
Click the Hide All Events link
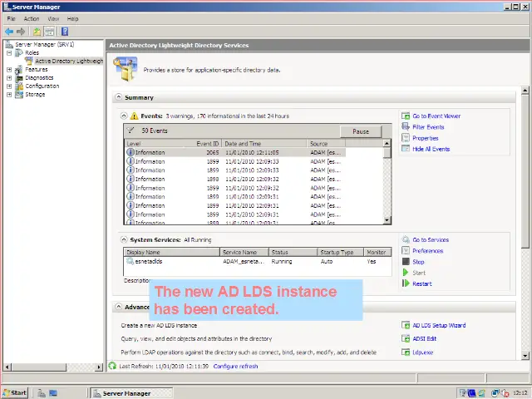431,149
